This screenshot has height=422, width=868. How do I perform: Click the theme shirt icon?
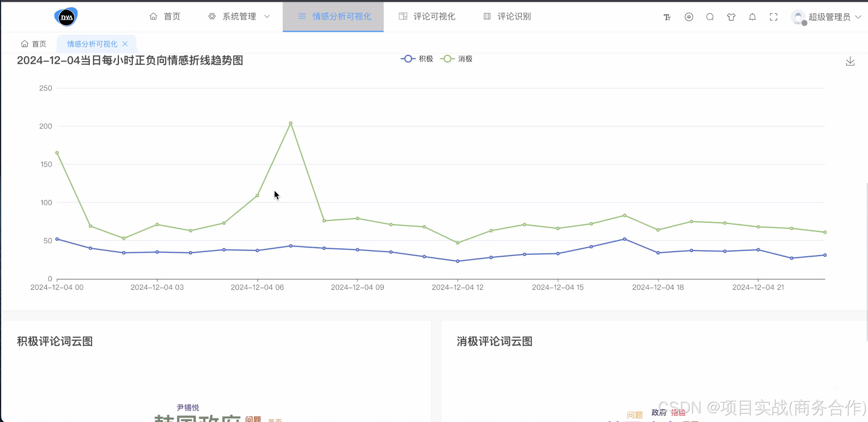click(x=731, y=17)
